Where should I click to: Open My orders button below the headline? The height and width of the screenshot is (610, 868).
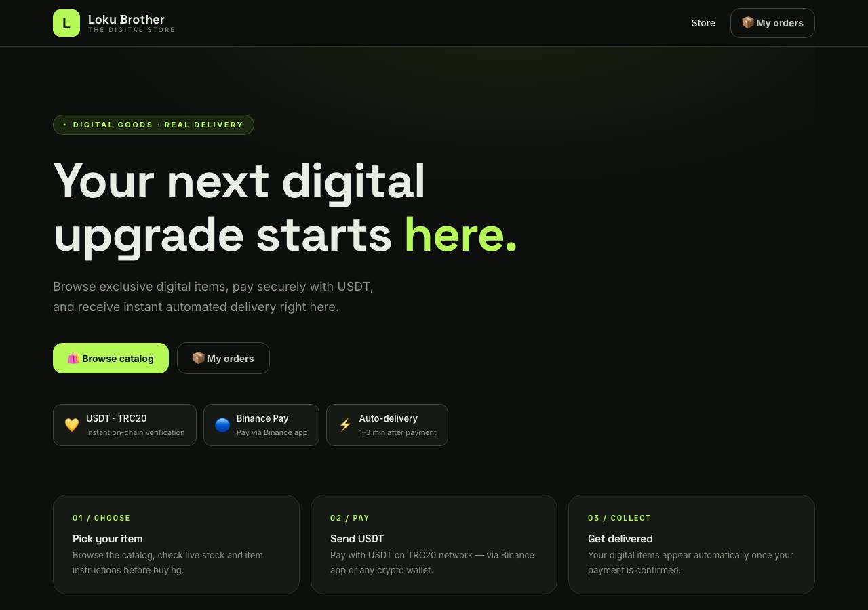[x=223, y=358]
